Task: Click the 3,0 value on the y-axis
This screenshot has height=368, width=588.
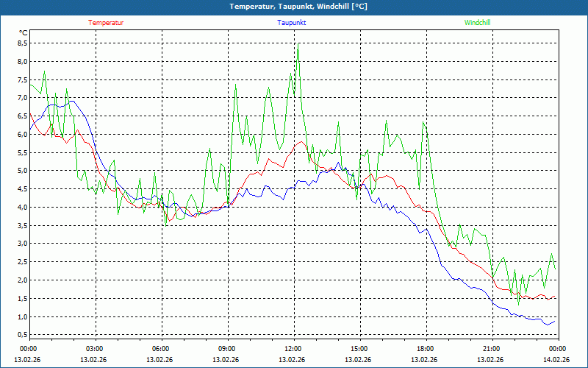Action: point(21,244)
